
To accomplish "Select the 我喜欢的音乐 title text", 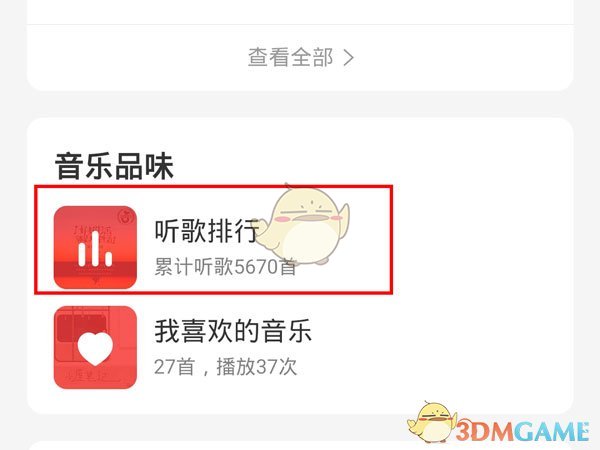I will (x=233, y=331).
